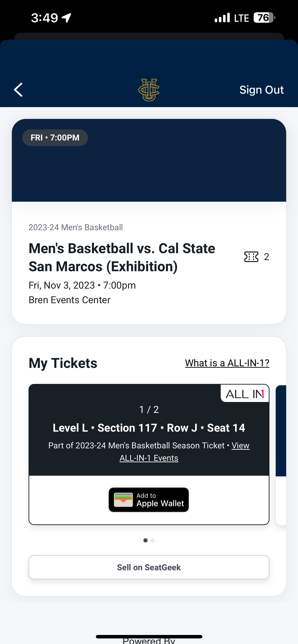Tap the FRI 7:00PM date badge

point(55,138)
